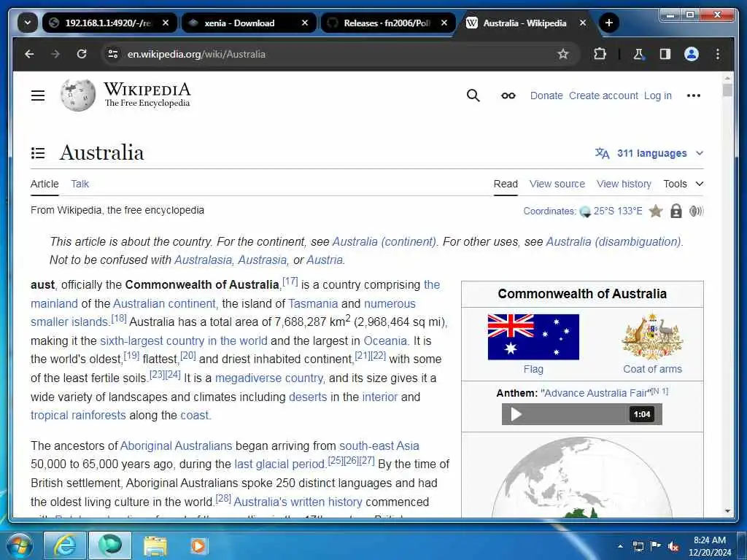Toggle the browser side panel icon
Image resolution: width=747 pixels, height=560 pixels.
click(x=665, y=54)
